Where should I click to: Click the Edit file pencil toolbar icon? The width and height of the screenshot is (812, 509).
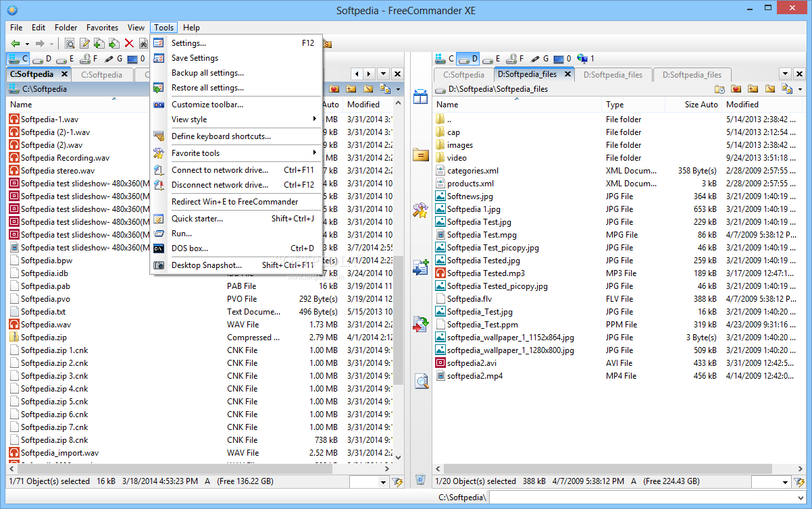point(84,43)
